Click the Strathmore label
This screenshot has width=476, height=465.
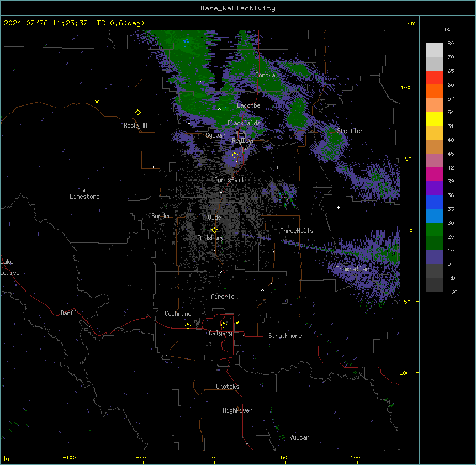tap(285, 336)
